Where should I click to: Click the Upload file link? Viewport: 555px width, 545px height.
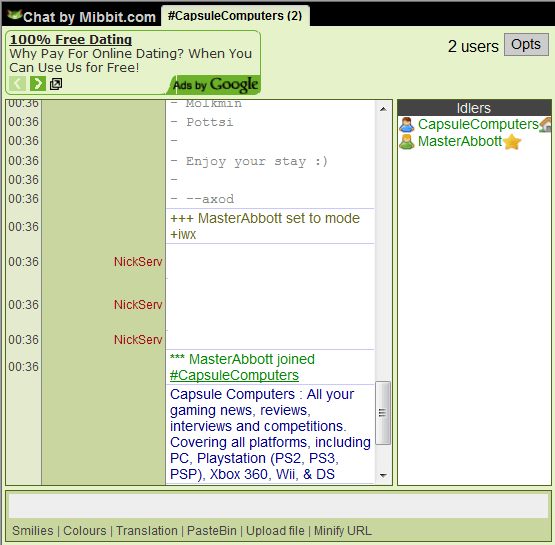pos(275,531)
